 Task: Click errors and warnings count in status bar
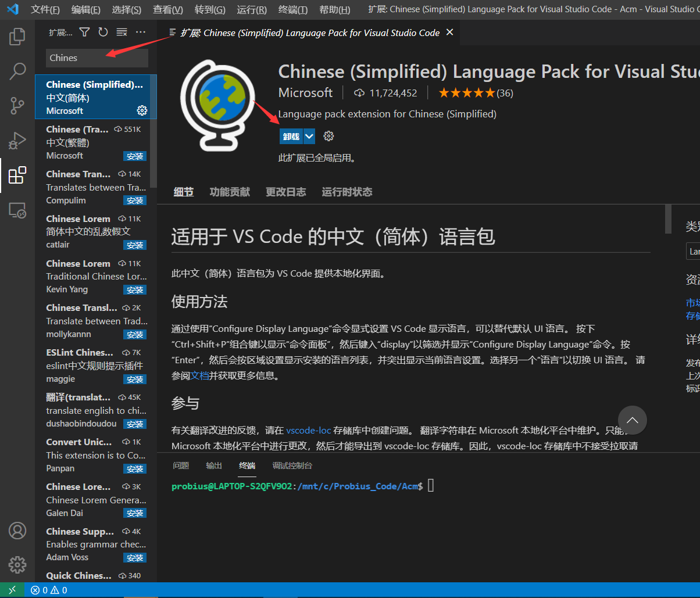[x=49, y=590]
